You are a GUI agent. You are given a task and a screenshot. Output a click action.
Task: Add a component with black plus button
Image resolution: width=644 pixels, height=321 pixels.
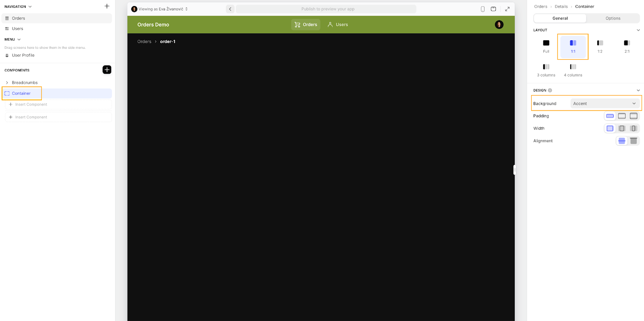coord(107,70)
